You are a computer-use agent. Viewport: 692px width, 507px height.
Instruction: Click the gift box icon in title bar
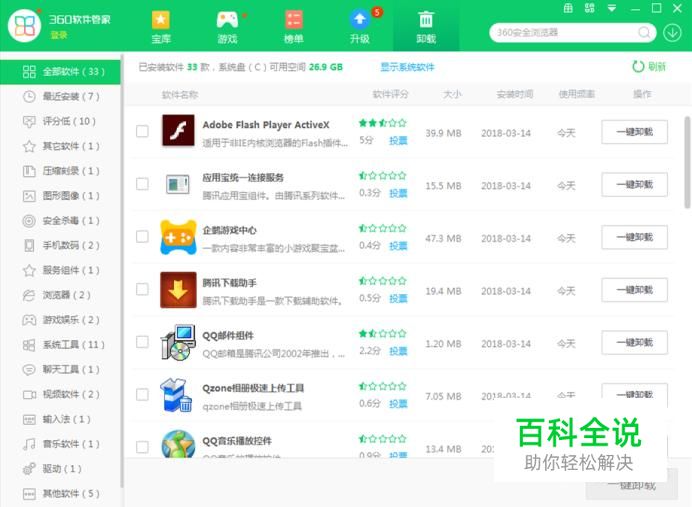(568, 8)
